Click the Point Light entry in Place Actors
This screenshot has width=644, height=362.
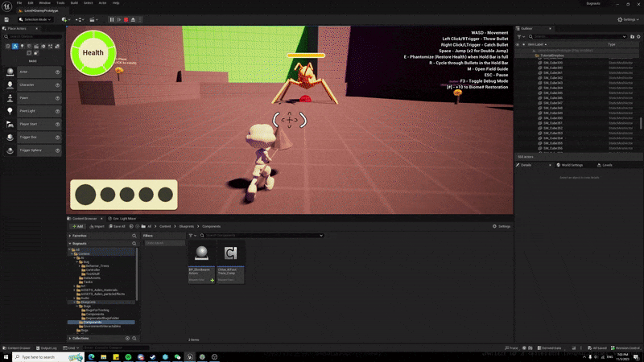click(33, 111)
